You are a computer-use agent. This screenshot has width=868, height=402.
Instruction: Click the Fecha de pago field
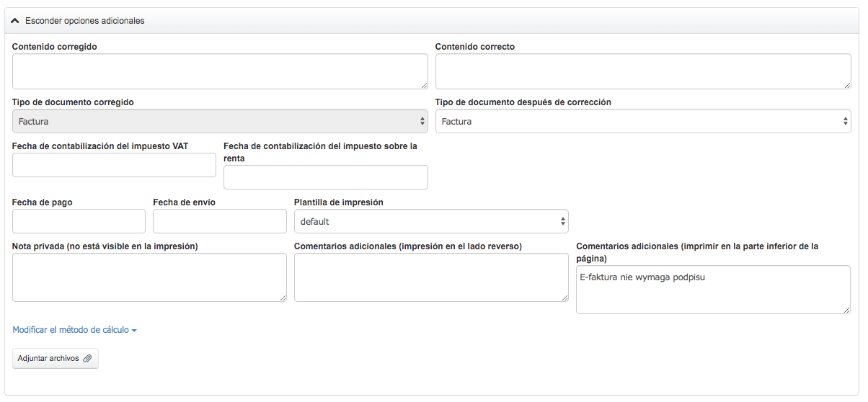tap(79, 221)
